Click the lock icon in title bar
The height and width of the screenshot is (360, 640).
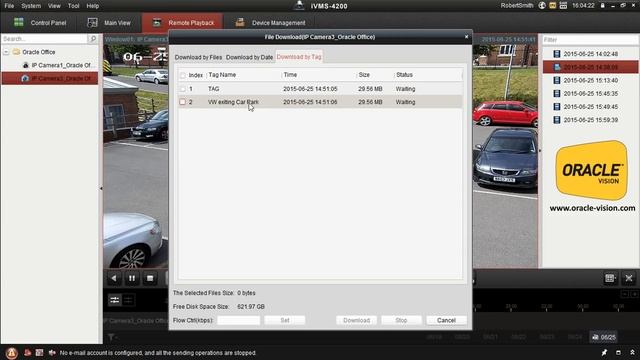[x=602, y=6]
